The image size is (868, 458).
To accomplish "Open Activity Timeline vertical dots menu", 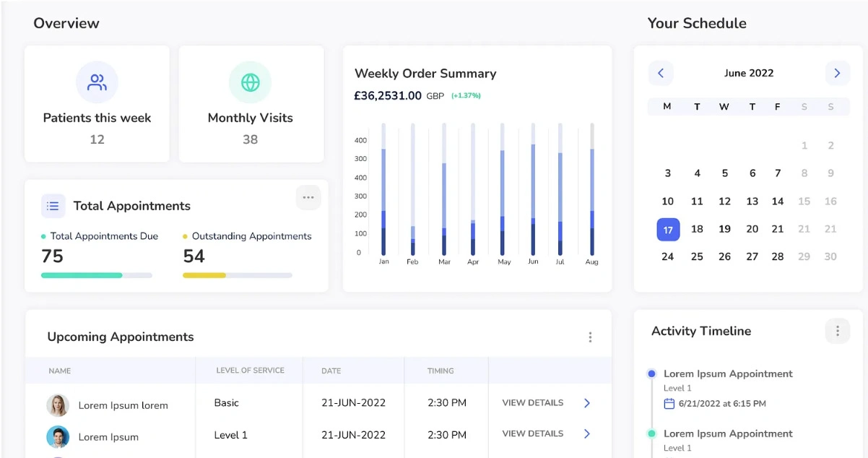I will click(x=837, y=331).
